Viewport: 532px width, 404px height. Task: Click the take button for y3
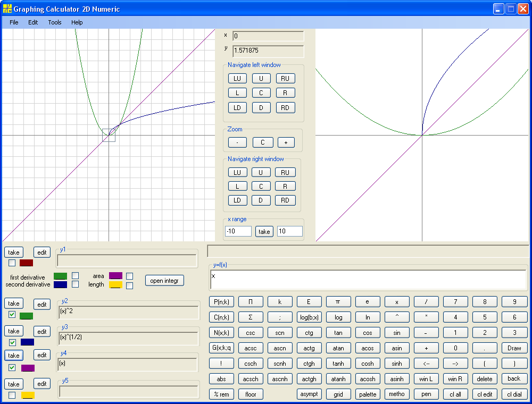(x=14, y=331)
